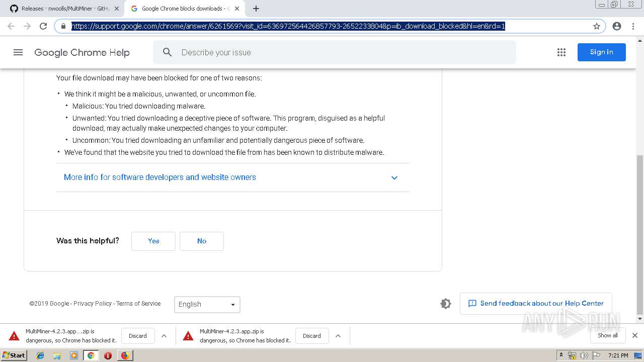Open options for second MultiMiner download
Viewport: 644px width, 362px height.
click(338, 336)
